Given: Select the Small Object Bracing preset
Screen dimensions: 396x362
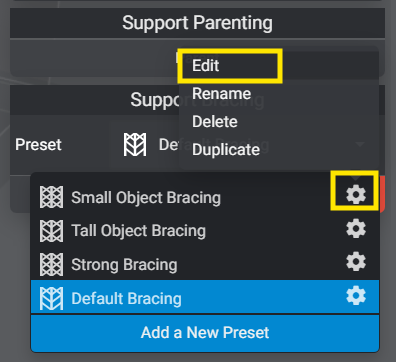Looking at the screenshot, I should click(205, 197).
